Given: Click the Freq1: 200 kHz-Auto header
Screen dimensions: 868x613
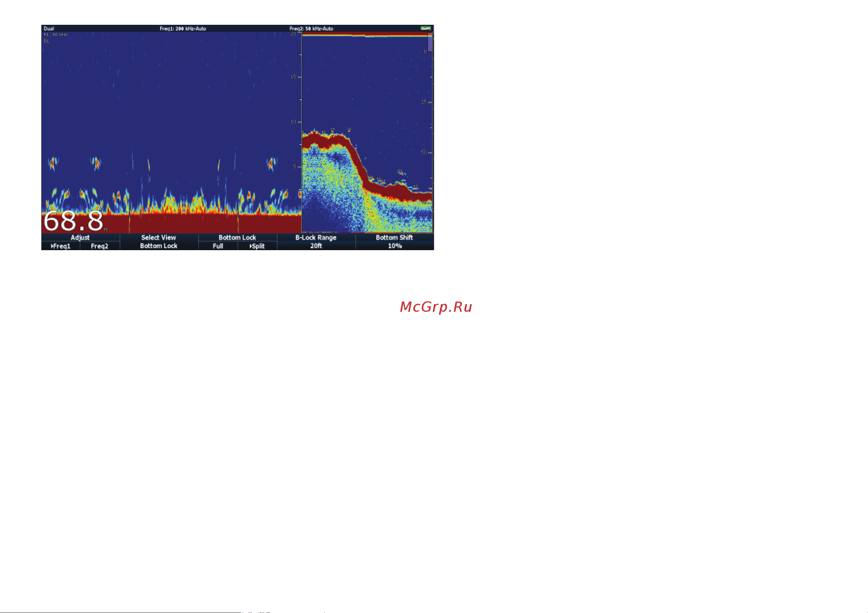Looking at the screenshot, I should (183, 29).
